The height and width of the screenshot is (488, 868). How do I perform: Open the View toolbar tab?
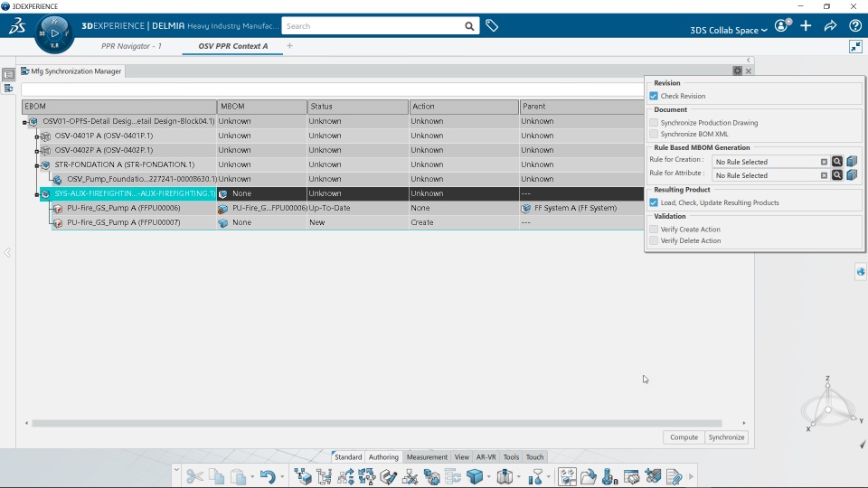pos(462,457)
